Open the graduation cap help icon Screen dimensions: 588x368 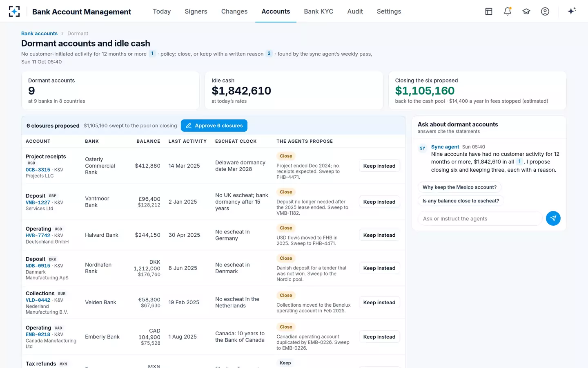[526, 11]
